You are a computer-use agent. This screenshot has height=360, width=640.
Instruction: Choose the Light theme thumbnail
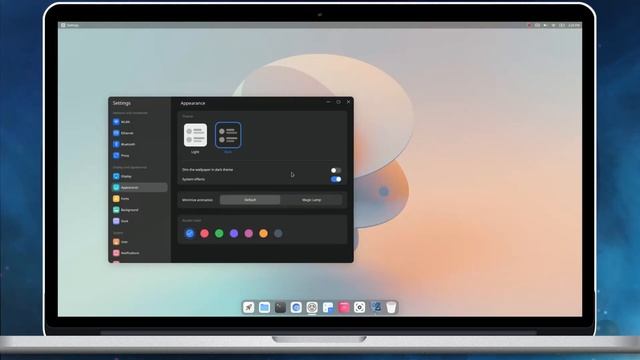pos(195,135)
